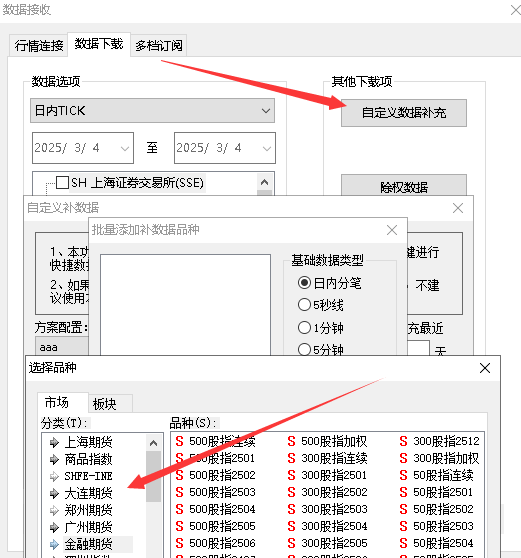Click S icon of 300股指2502
Viewport: 521px width, 558px height.
[291, 492]
